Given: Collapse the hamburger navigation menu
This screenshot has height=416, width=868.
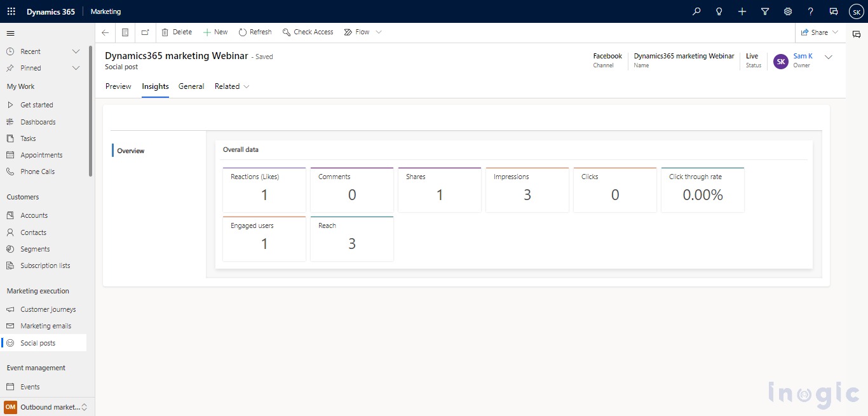Looking at the screenshot, I should (10, 33).
